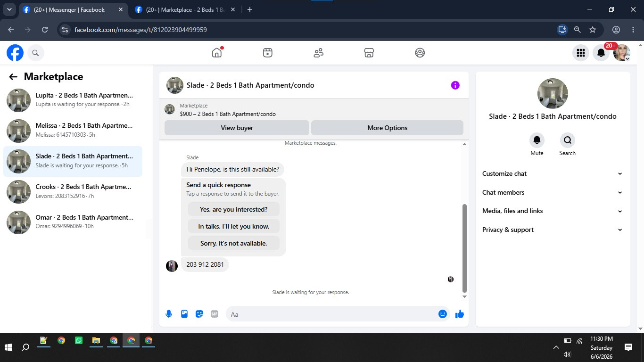Open WhatsApp from the taskbar
Image resolution: width=644 pixels, height=362 pixels.
tap(79, 340)
